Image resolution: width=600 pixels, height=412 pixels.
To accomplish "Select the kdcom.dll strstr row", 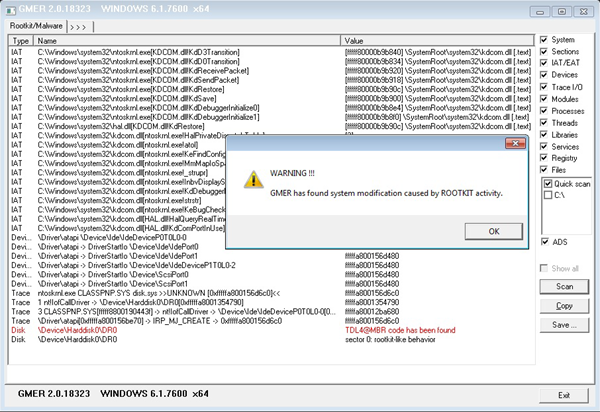I will click(x=118, y=200).
